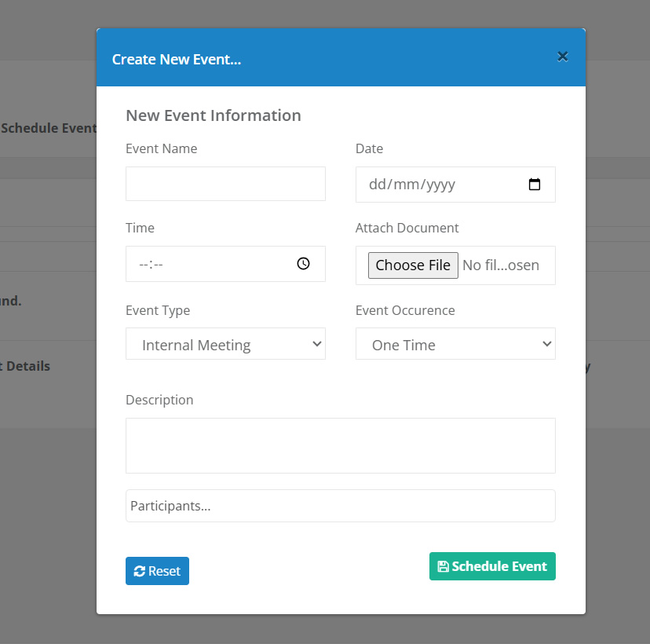Open the calendar picker icon in Date field
The image size is (650, 644).
point(535,184)
